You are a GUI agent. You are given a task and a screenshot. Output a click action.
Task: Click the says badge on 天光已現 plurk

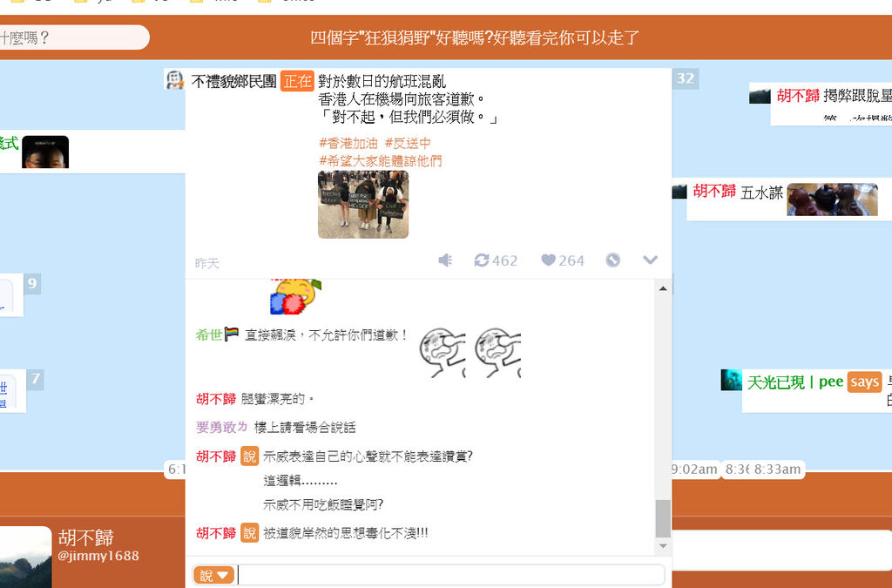pyautogui.click(x=864, y=382)
